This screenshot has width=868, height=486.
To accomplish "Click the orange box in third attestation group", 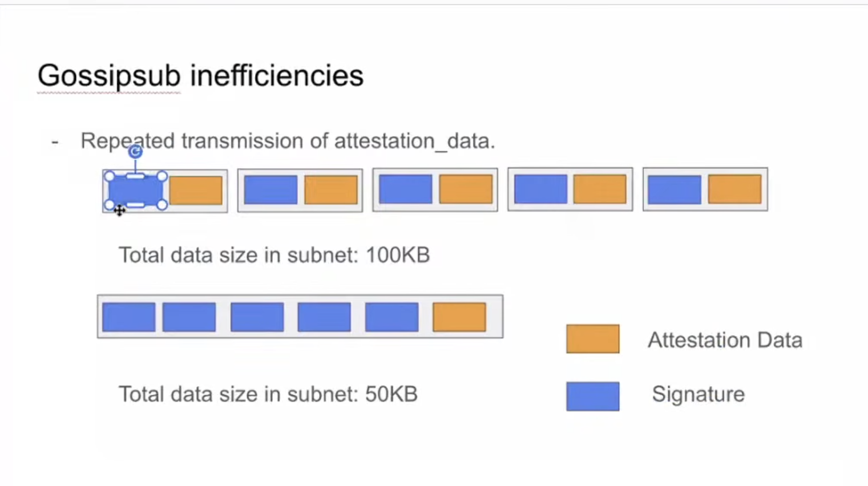I will coord(466,189).
